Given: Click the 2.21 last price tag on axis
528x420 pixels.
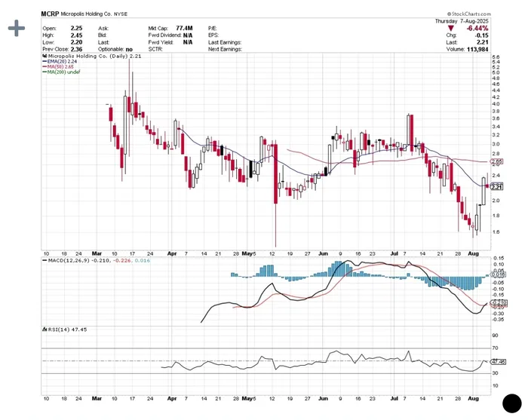Looking at the screenshot, I should pos(497,186).
